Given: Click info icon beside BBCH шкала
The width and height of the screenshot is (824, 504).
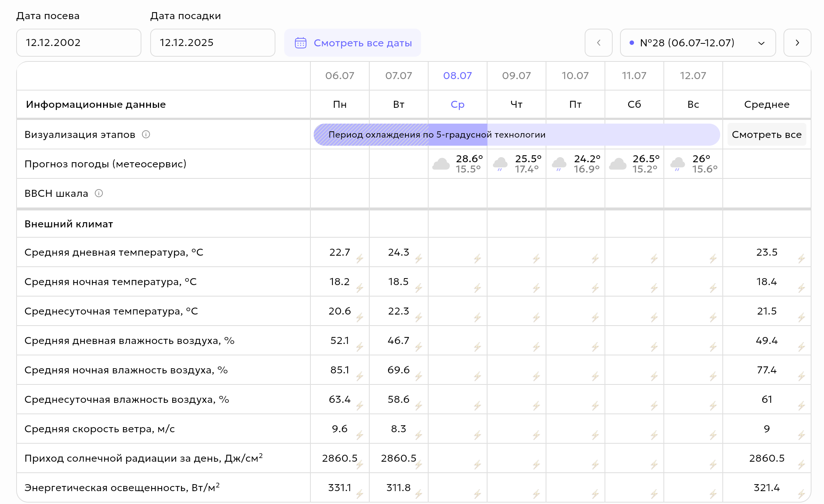Looking at the screenshot, I should pyautogui.click(x=99, y=194).
